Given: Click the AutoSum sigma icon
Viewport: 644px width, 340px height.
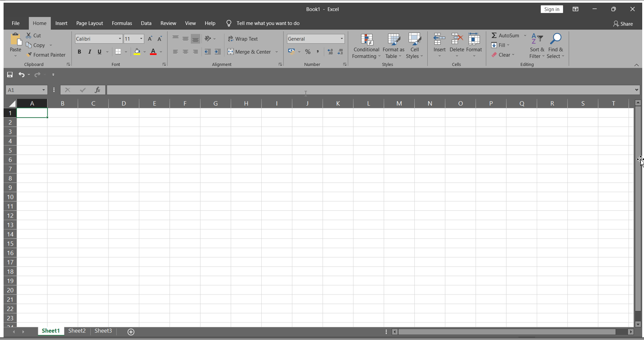Looking at the screenshot, I should point(494,36).
